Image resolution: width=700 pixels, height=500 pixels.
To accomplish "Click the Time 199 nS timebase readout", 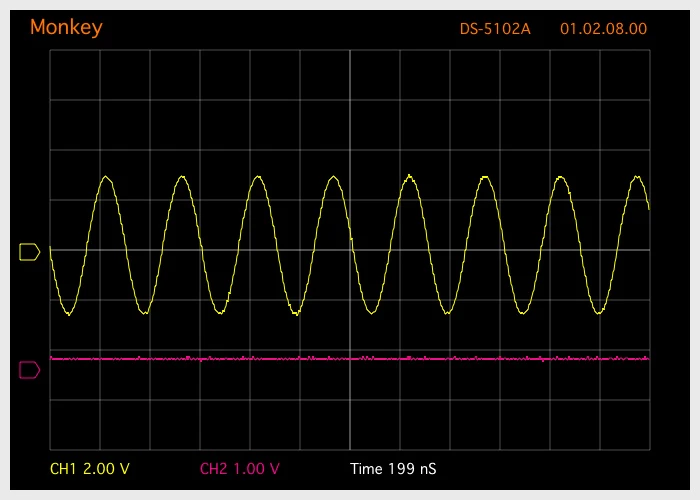I will click(393, 469).
